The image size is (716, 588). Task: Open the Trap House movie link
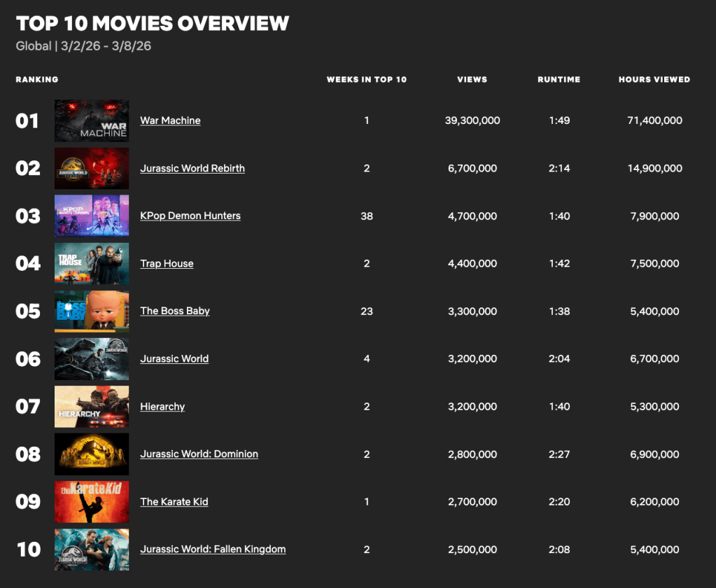click(x=167, y=263)
